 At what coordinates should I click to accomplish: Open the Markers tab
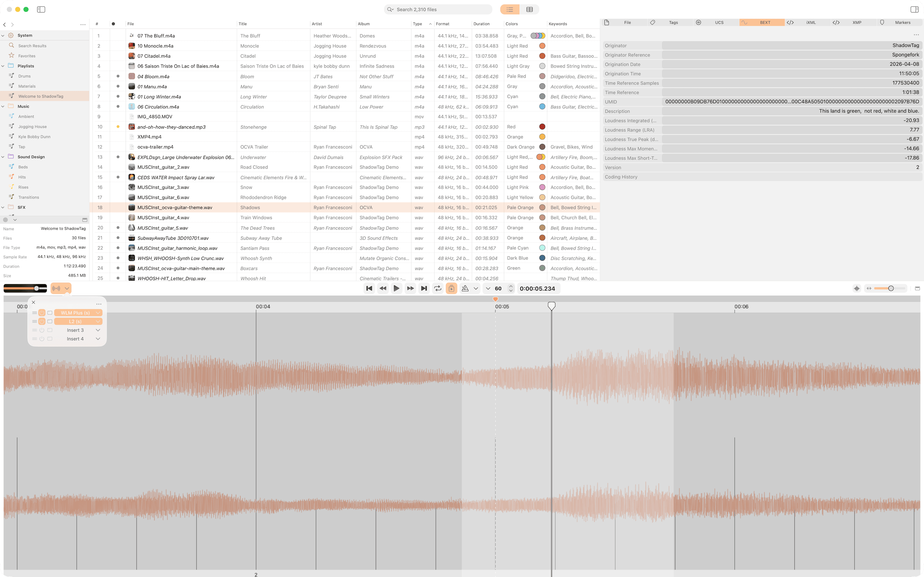(903, 22)
